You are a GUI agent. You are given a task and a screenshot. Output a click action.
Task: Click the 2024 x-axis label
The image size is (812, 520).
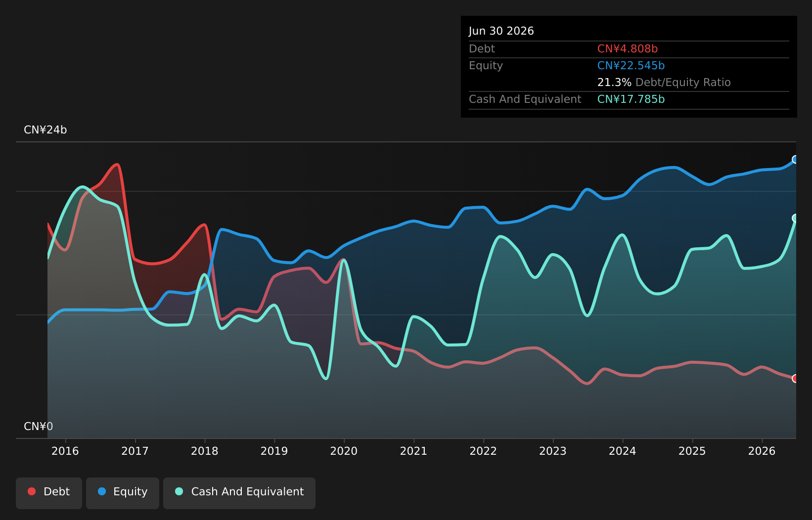(x=623, y=451)
